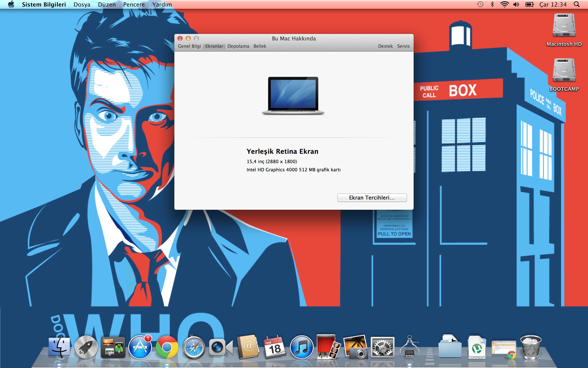This screenshot has width=588, height=368.
Task: Switch to the Genel Bilgi tab
Action: (x=189, y=46)
